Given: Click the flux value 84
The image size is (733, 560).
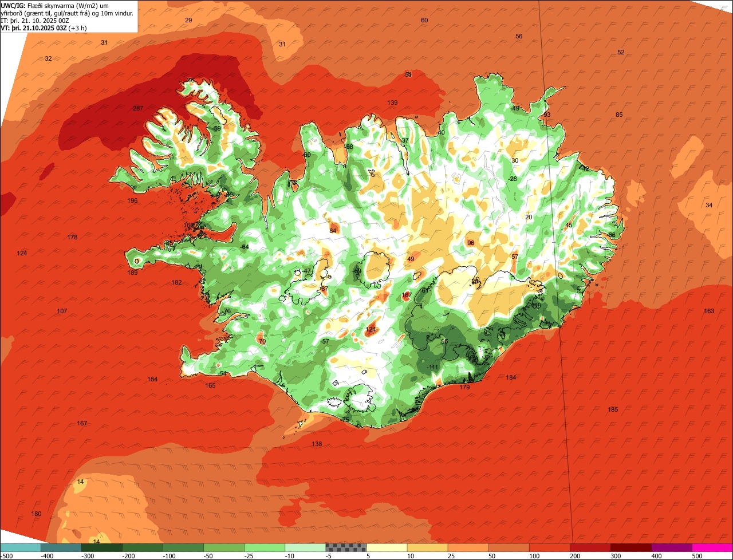Looking at the screenshot, I should tap(333, 231).
